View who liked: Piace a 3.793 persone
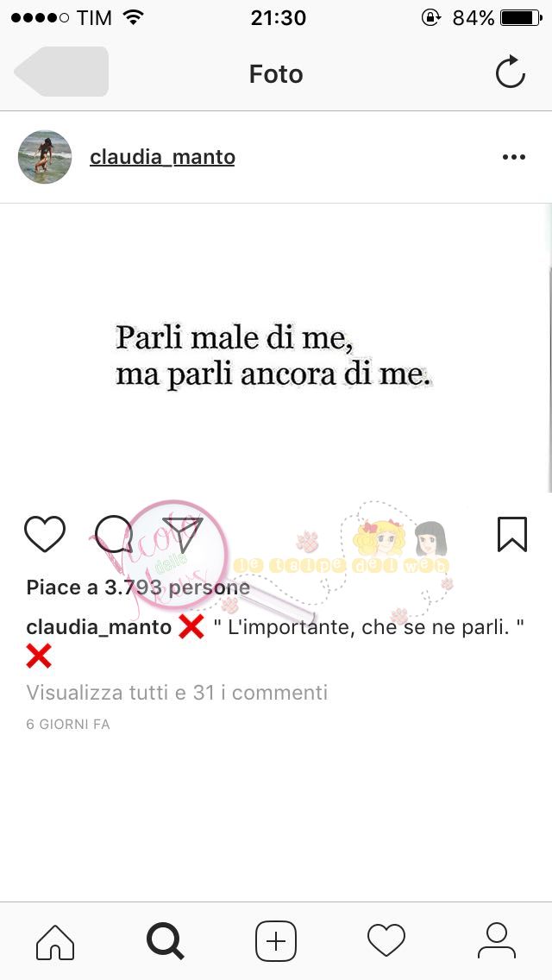The width and height of the screenshot is (552, 980). [x=138, y=587]
